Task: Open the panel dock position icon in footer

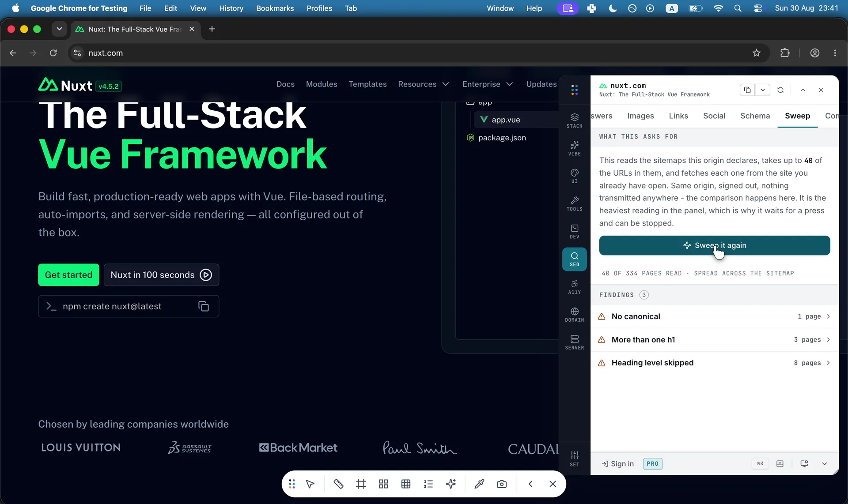Action: (780, 464)
